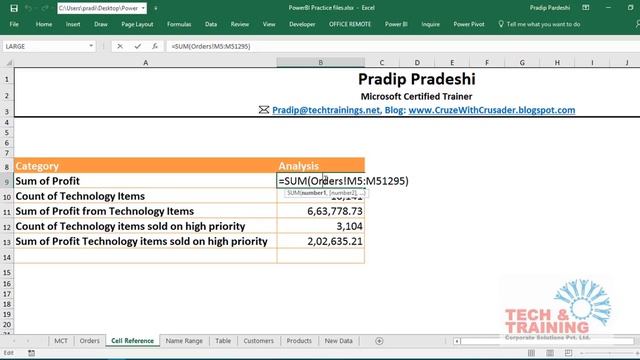Switch to Page Layout view in the status bar
The width and height of the screenshot is (640, 360).
[x=550, y=353]
